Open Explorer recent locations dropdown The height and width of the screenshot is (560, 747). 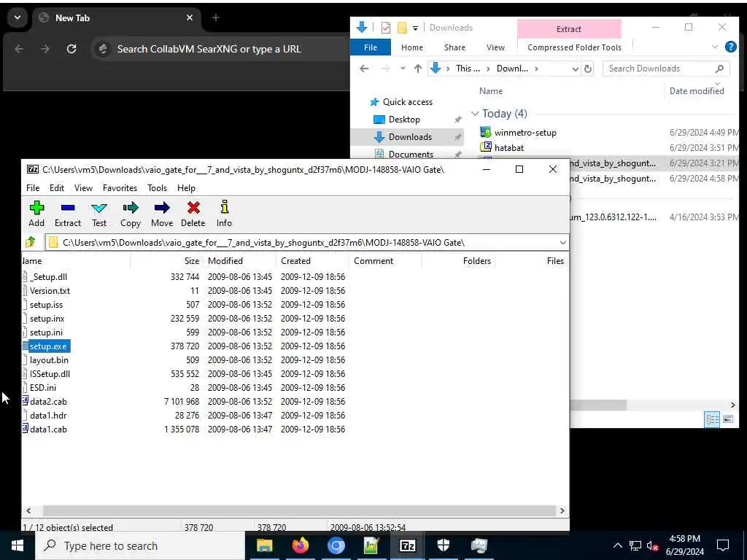tap(403, 69)
